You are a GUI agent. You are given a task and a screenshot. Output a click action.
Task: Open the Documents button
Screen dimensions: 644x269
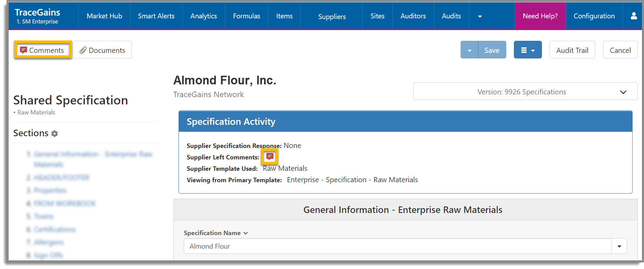click(x=102, y=50)
